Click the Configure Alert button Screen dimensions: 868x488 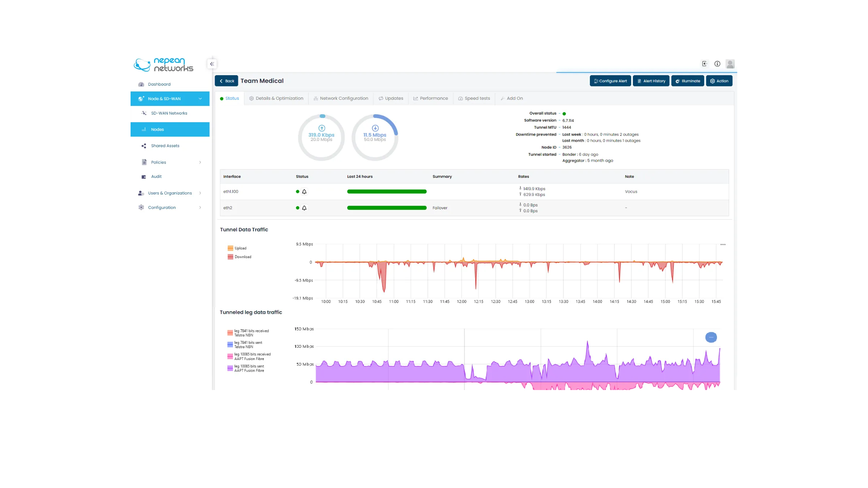click(610, 81)
